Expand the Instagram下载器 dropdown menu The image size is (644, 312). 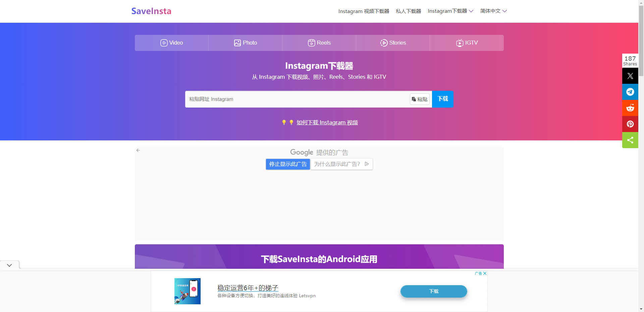click(450, 11)
